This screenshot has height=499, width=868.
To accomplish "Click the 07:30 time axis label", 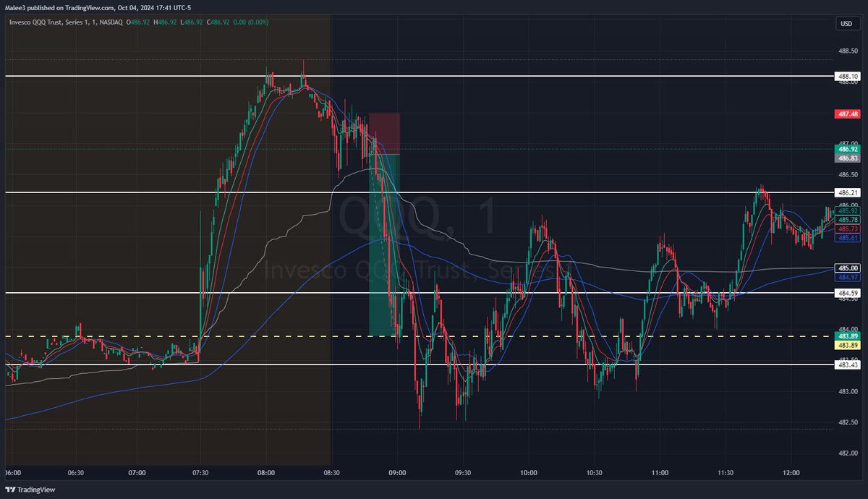I will 200,472.
